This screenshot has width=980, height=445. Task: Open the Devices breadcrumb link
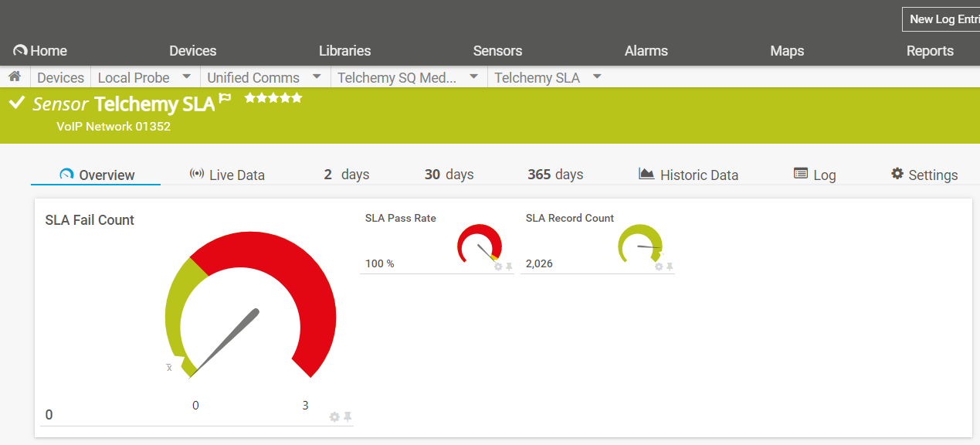click(x=60, y=77)
